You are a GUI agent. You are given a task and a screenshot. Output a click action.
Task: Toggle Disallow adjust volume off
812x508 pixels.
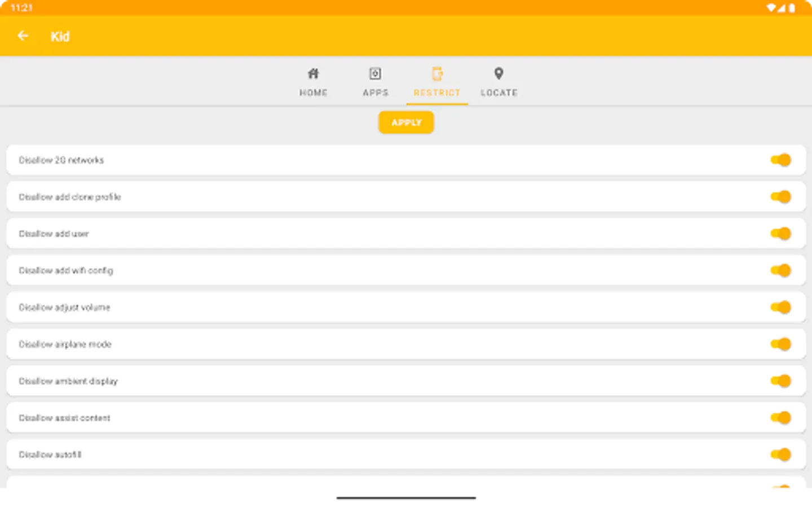[780, 307]
